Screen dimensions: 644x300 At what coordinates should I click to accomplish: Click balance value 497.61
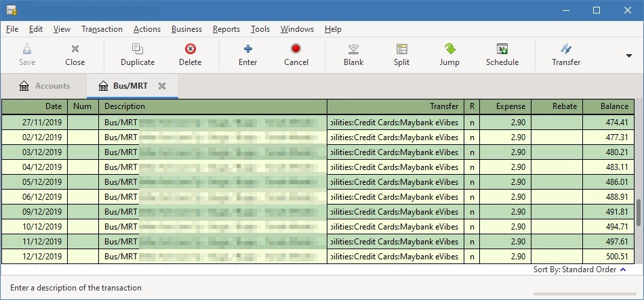coord(617,241)
